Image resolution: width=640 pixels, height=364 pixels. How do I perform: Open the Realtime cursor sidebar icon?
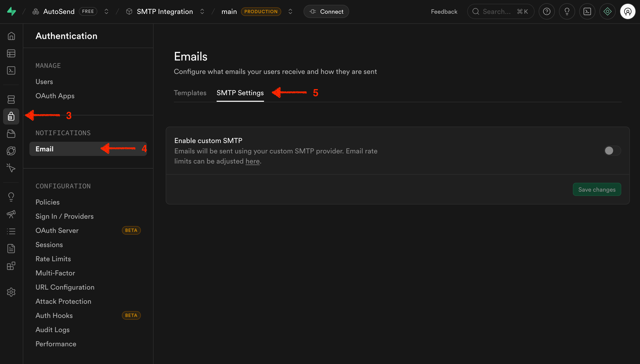click(x=11, y=168)
